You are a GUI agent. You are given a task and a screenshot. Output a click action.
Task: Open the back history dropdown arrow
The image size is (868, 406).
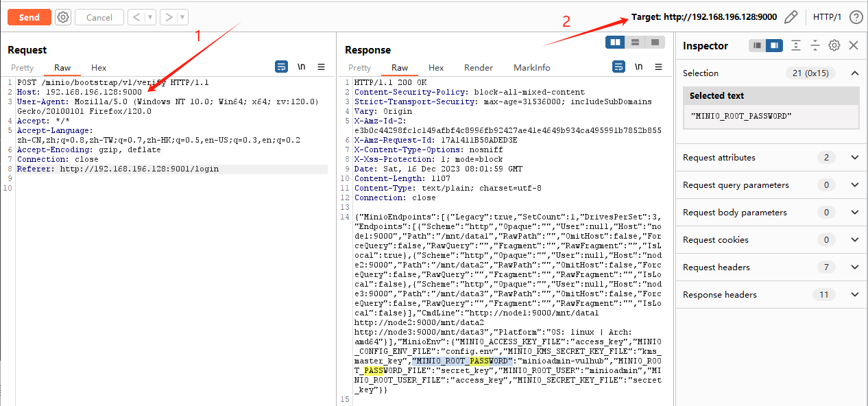coord(150,17)
